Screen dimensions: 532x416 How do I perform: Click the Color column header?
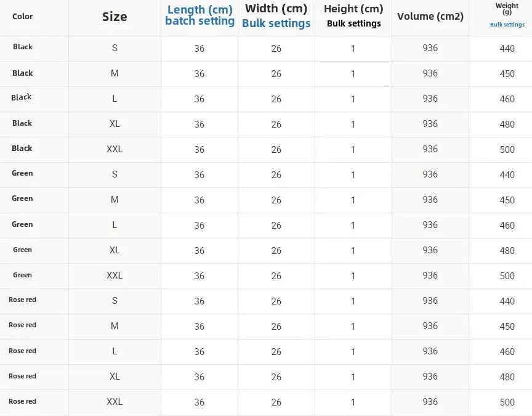point(23,17)
